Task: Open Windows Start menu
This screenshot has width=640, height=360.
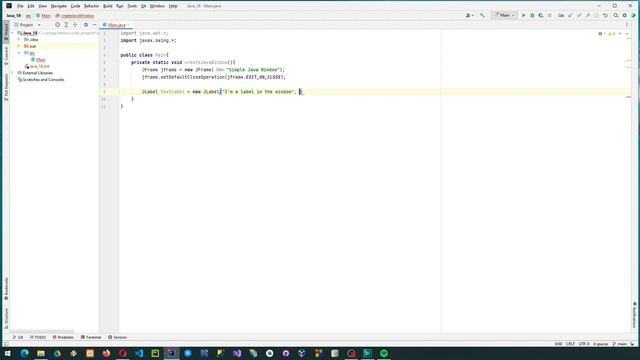Action: [x=8, y=353]
